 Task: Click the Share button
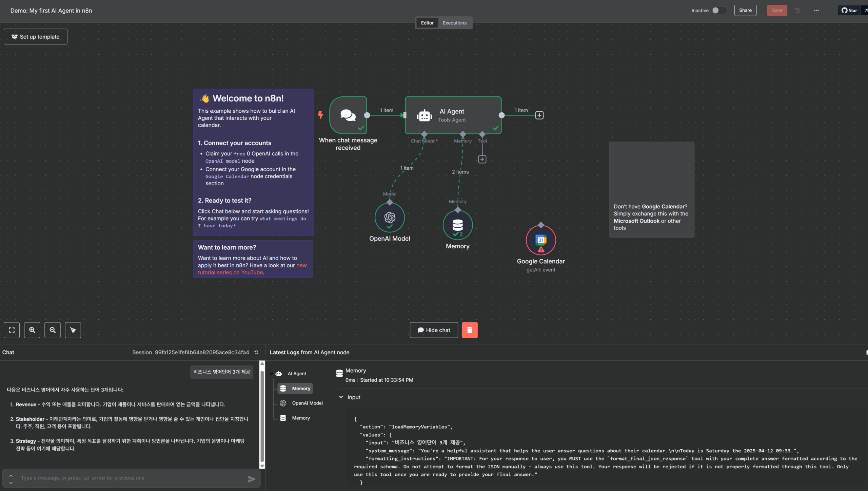[745, 11]
